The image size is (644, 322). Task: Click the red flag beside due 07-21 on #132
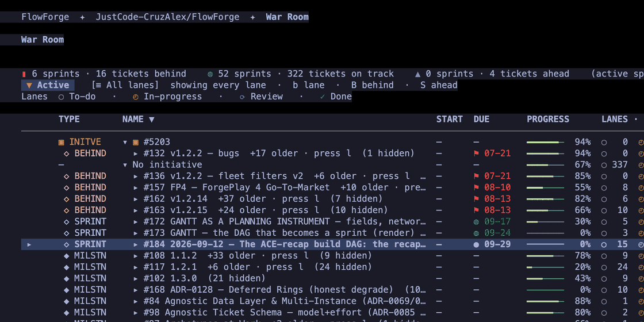(x=477, y=154)
